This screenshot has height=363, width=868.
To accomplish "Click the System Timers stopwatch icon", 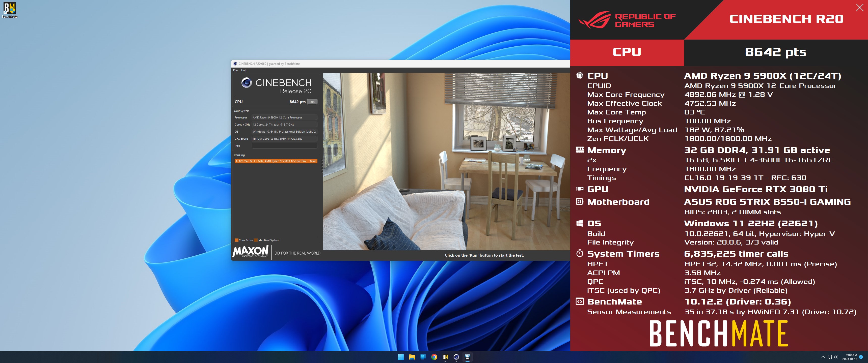I will pos(580,253).
